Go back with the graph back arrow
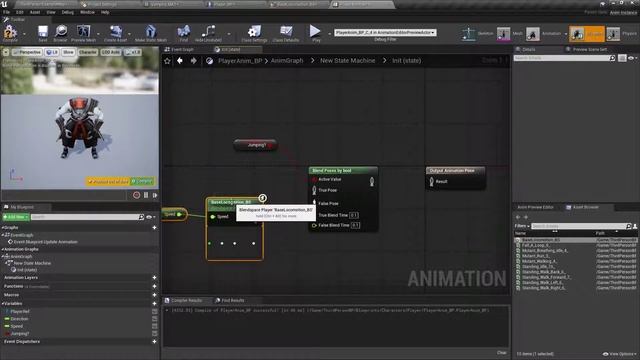The width and height of the screenshot is (640, 360). [x=180, y=61]
